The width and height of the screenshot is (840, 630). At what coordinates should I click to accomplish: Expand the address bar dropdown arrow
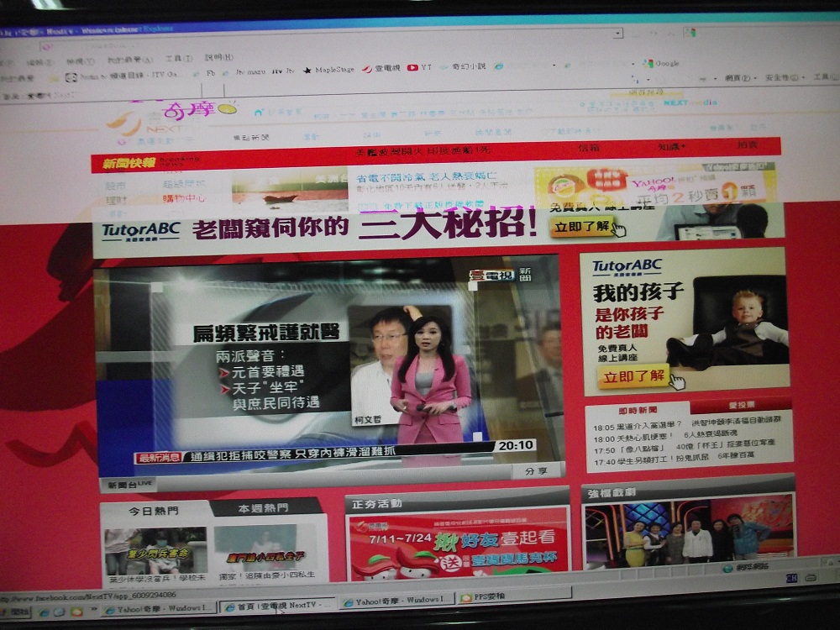pyautogui.click(x=618, y=34)
